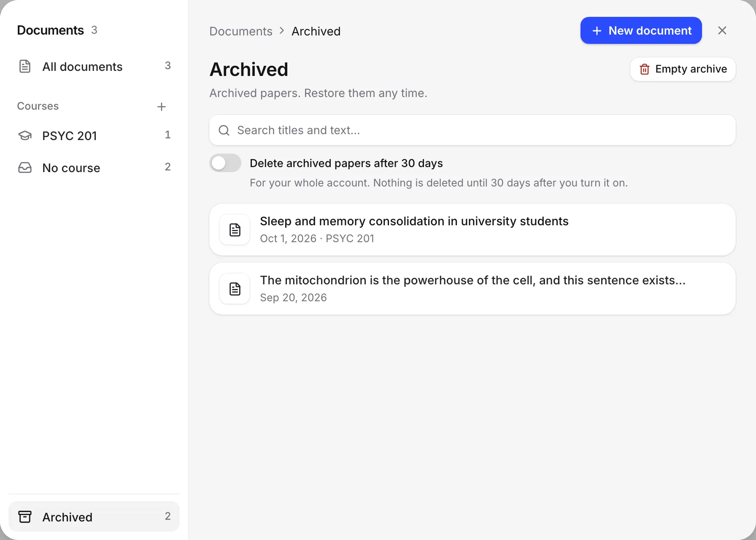Click the Empty archive button
This screenshot has width=756, height=540.
683,69
